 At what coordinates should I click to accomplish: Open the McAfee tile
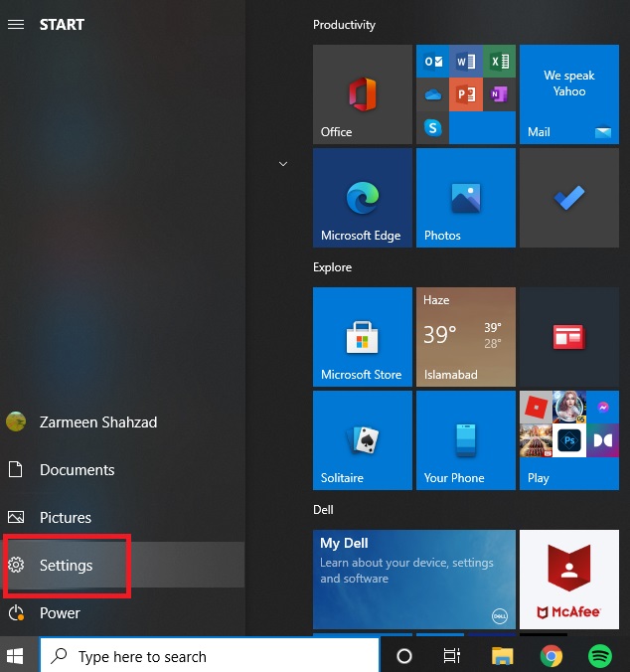pos(569,580)
